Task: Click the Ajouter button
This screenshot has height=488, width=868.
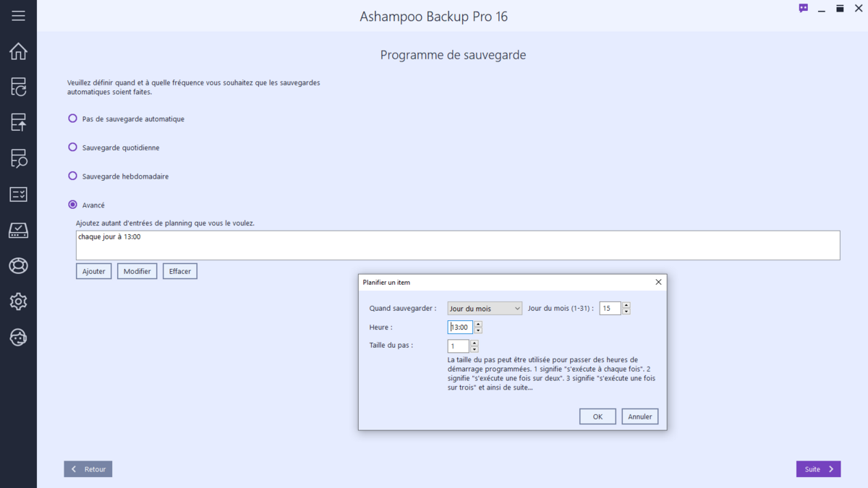Action: (x=94, y=271)
